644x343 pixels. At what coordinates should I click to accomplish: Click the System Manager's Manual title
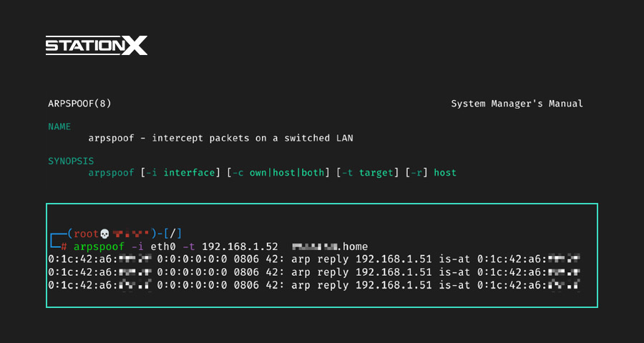click(x=517, y=104)
